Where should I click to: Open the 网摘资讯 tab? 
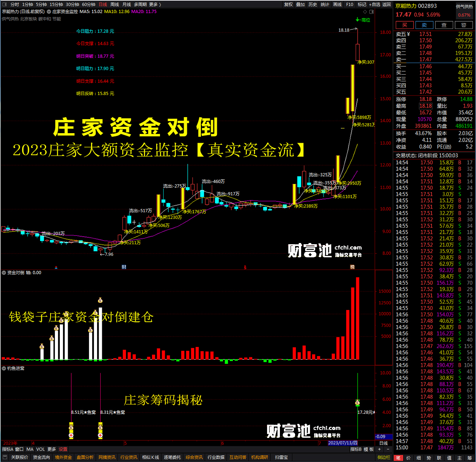107,458
